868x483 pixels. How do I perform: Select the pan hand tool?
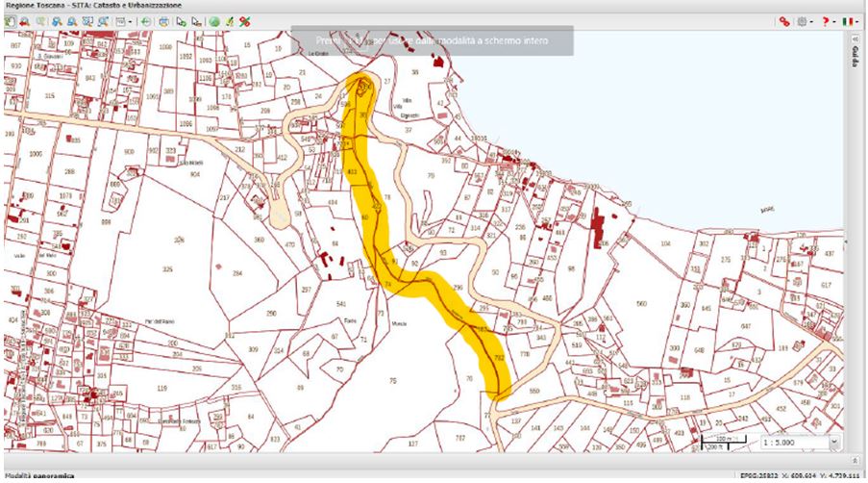pyautogui.click(x=9, y=20)
